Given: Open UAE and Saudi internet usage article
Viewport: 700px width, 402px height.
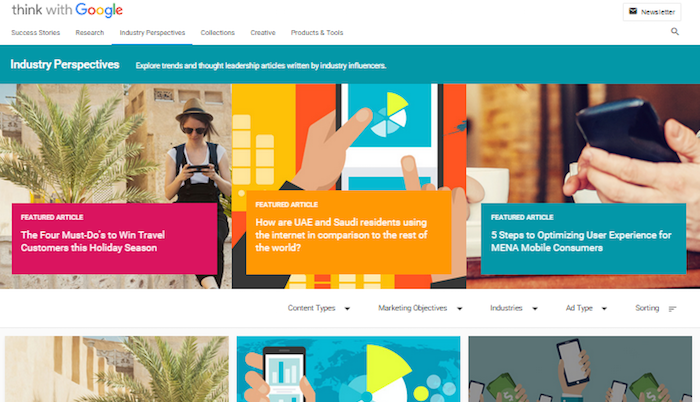Looking at the screenshot, I should tap(342, 235).
